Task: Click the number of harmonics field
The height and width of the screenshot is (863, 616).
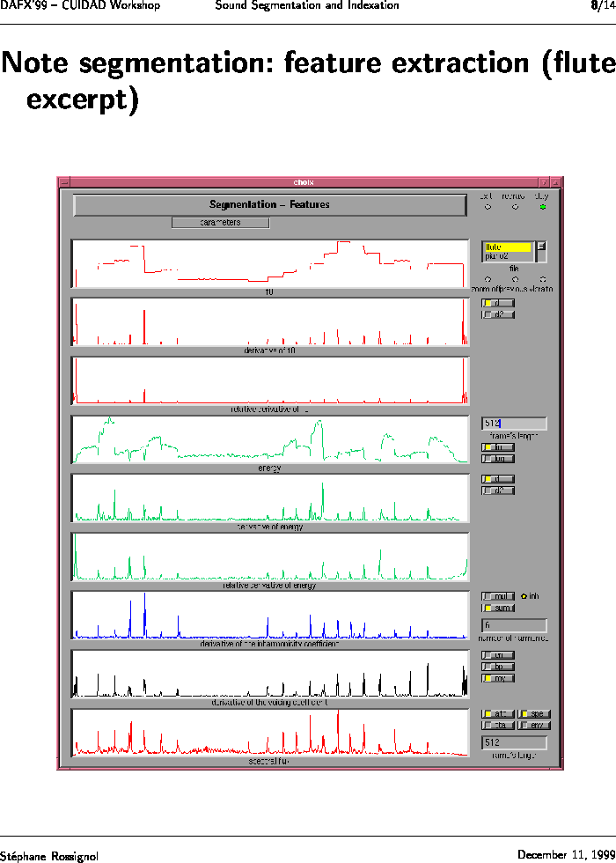Action: (514, 625)
